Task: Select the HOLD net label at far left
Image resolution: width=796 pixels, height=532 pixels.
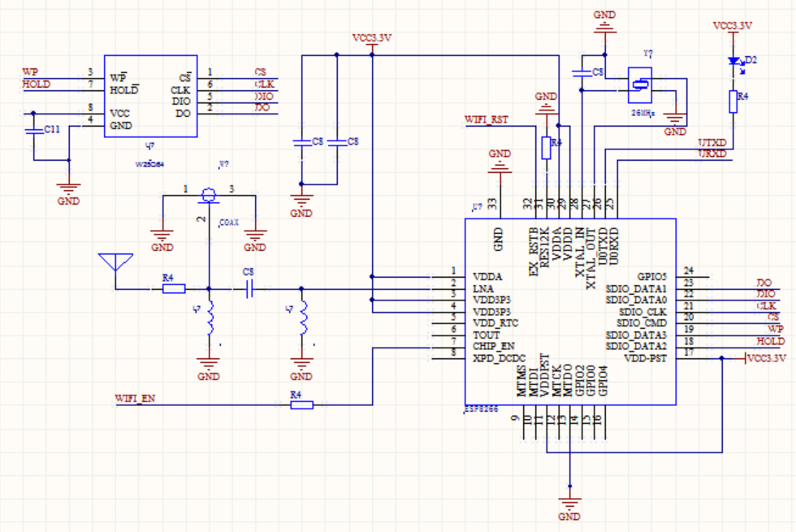Action: pos(36,84)
